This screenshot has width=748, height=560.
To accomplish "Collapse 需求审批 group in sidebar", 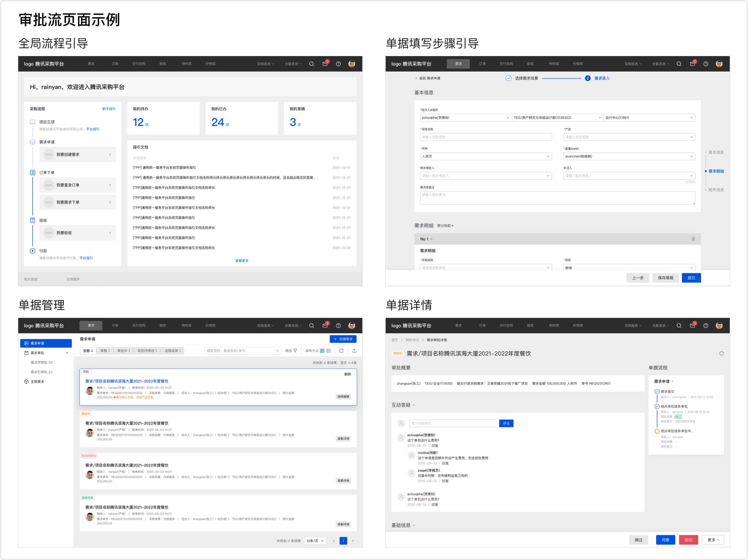I will pos(67,353).
